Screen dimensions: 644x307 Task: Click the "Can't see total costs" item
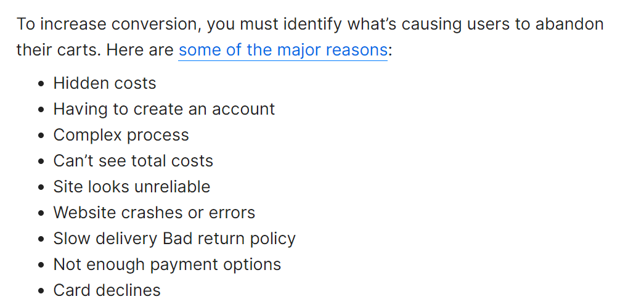(x=133, y=161)
